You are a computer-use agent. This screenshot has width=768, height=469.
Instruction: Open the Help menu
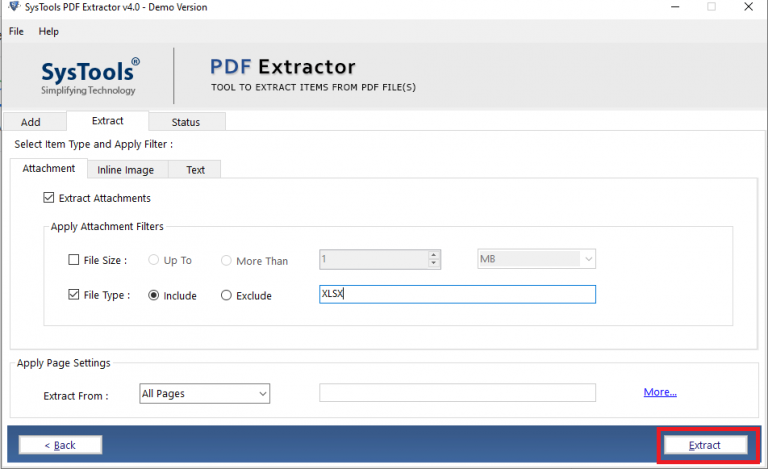pyautogui.click(x=48, y=31)
